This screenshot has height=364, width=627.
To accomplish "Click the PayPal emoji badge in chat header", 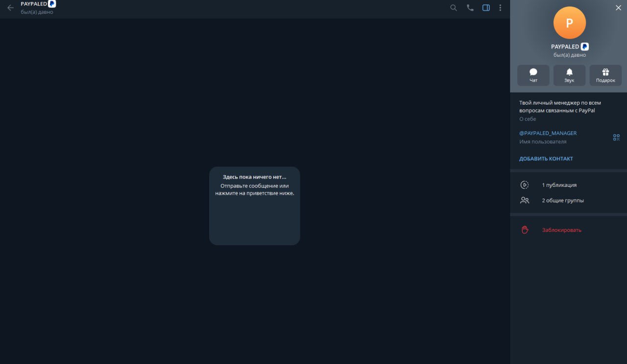I will [x=52, y=4].
